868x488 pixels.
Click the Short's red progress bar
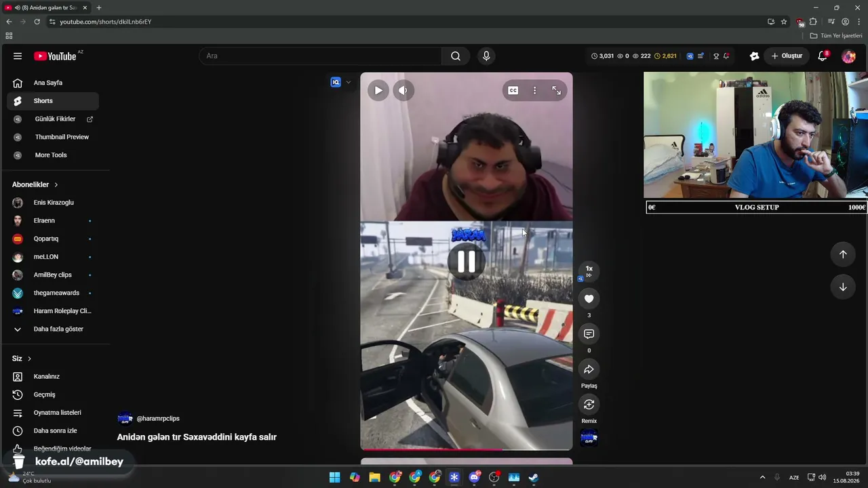point(467,449)
